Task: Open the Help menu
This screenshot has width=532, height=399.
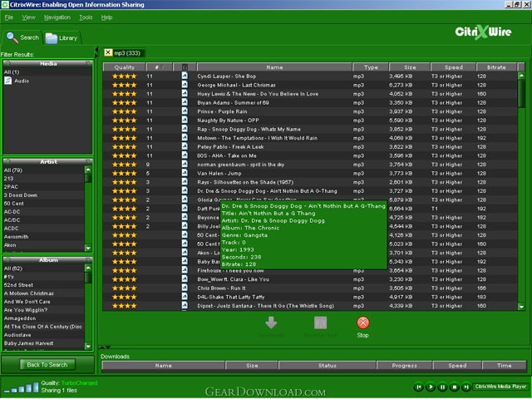Action: click(106, 17)
